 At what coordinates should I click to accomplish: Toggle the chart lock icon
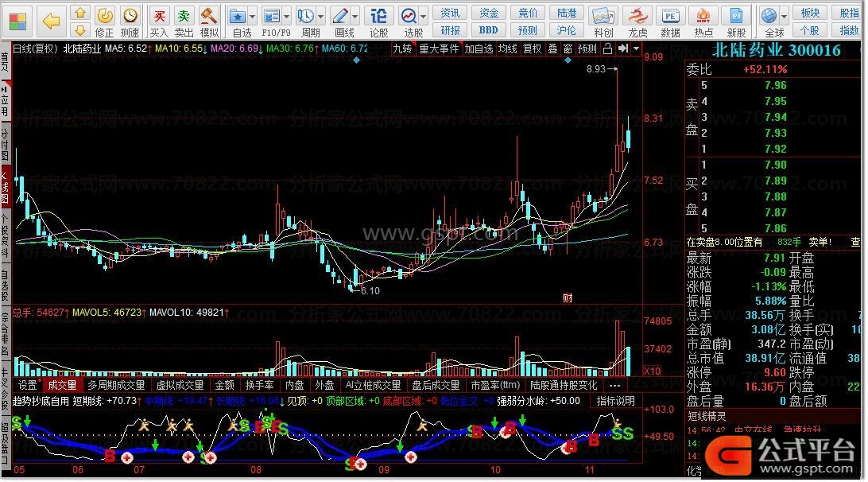(608, 49)
